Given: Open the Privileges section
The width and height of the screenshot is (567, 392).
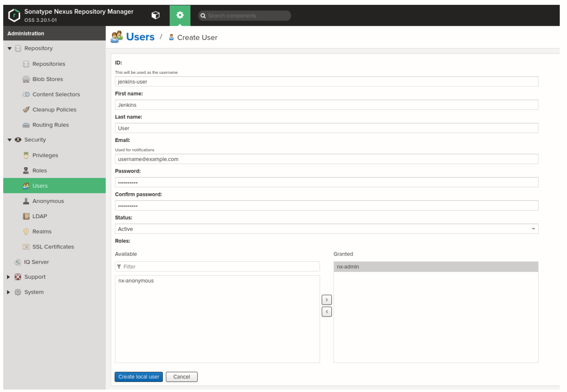Looking at the screenshot, I should pyautogui.click(x=45, y=155).
